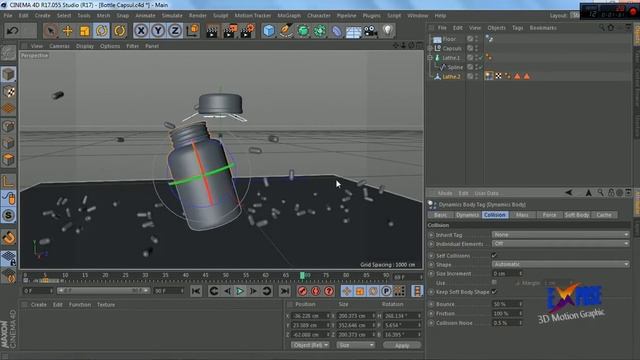Go to end of timeline

click(284, 291)
